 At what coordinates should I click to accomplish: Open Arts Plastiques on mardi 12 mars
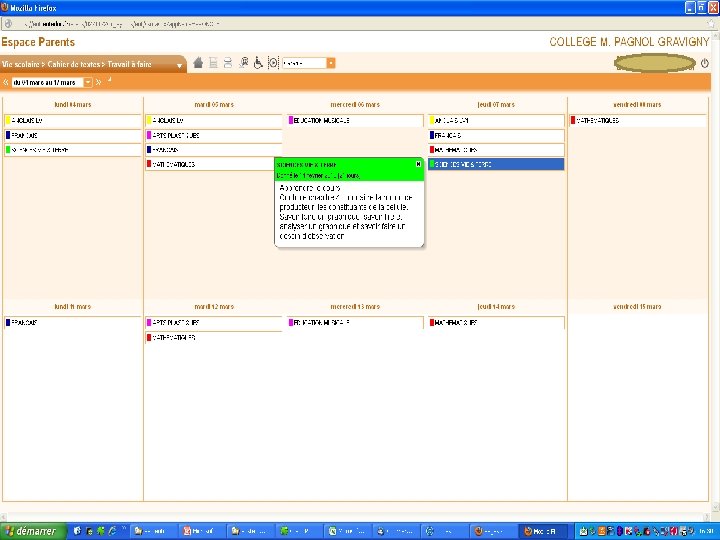[x=214, y=322]
